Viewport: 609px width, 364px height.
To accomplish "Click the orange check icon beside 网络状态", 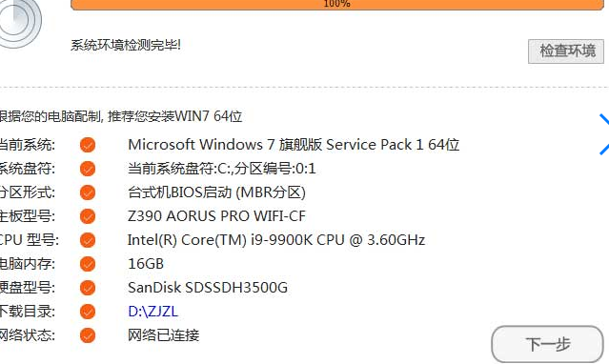I will pyautogui.click(x=88, y=335).
